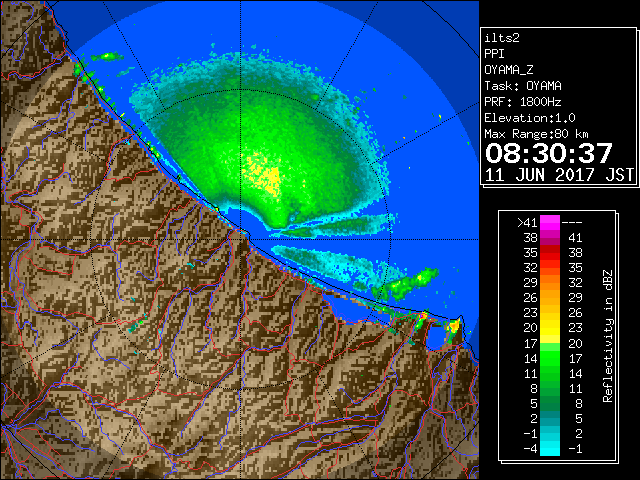Click the 08:30:37 timestamp
The height and width of the screenshot is (480, 640).
pyautogui.click(x=549, y=153)
